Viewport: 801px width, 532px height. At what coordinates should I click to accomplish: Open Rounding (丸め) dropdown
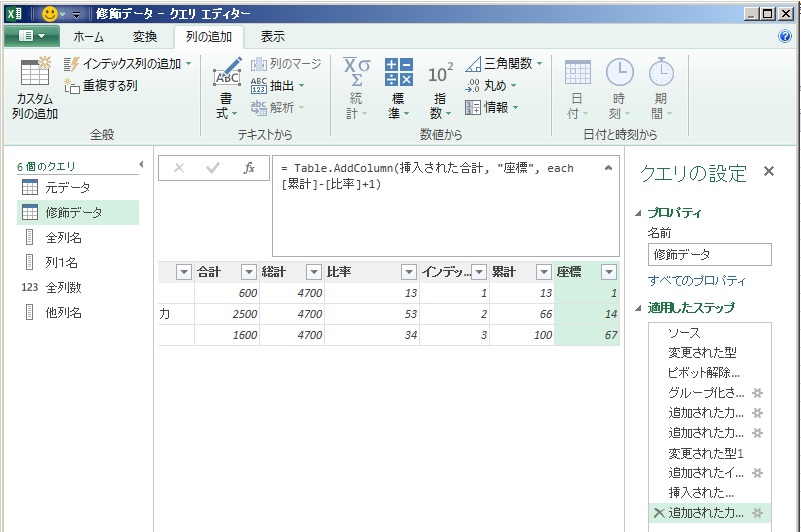[x=513, y=86]
